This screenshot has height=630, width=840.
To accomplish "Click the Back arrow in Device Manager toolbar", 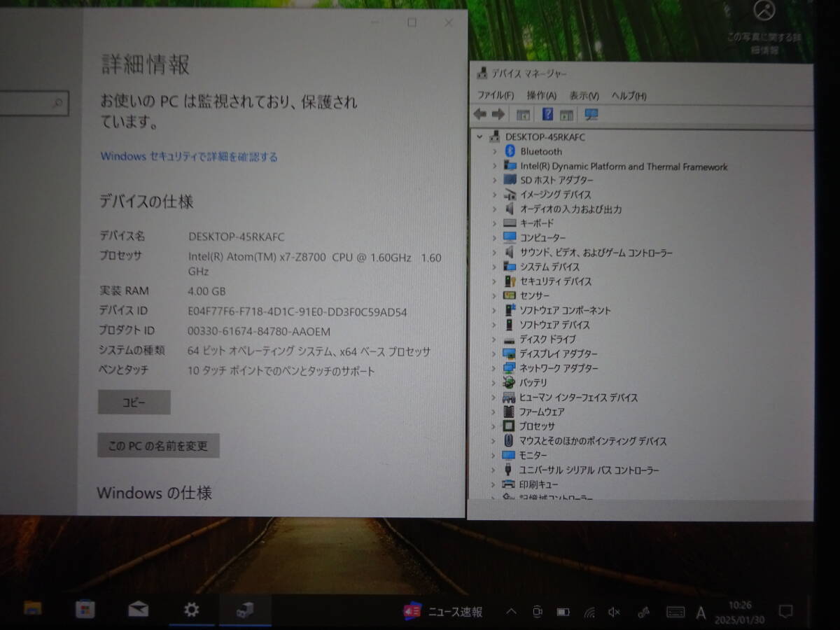I will (x=479, y=114).
